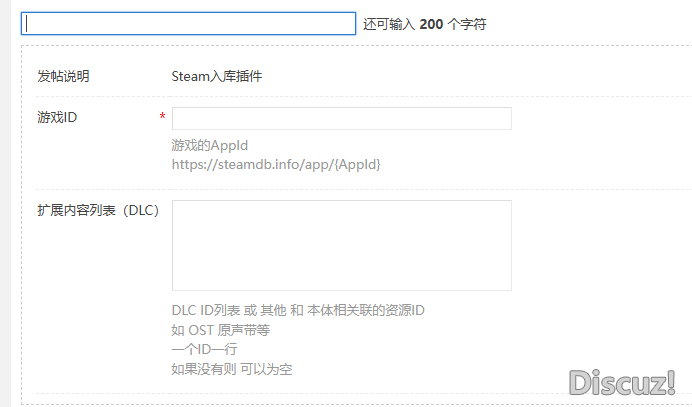692x407 pixels.
Task: Click the red required asterisk beside 游戏ID
Action: [x=162, y=118]
